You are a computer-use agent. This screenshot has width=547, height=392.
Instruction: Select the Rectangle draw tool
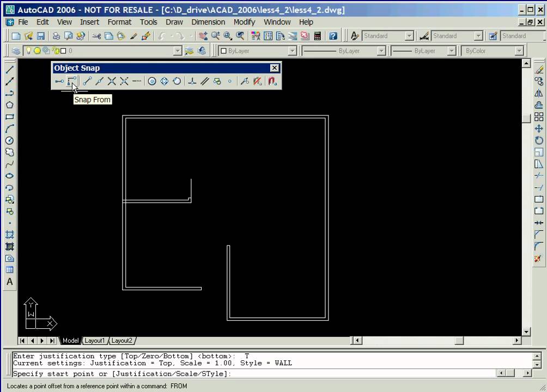(9, 117)
